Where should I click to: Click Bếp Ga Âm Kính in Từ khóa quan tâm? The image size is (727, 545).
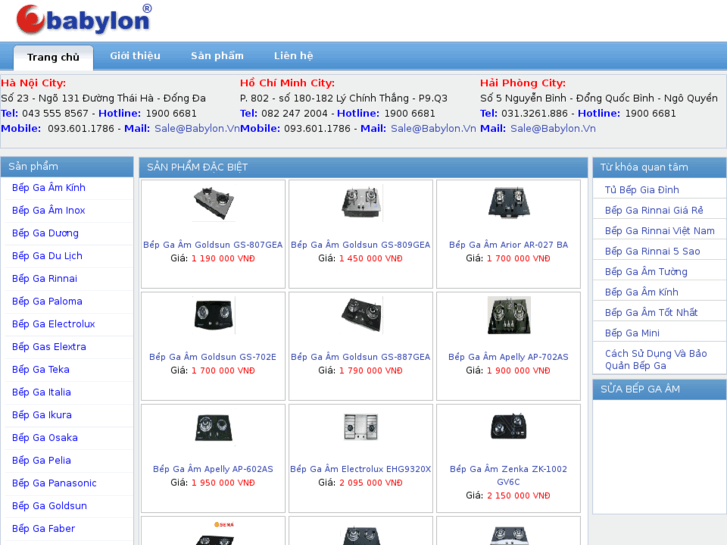641,292
